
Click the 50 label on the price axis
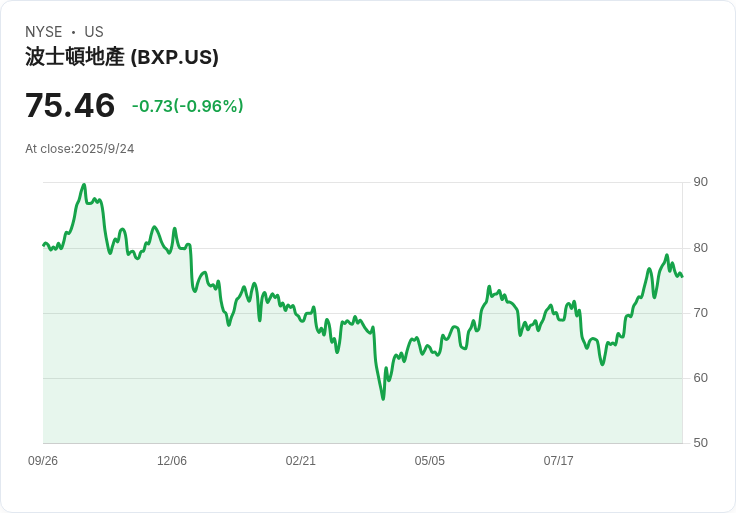point(700,443)
